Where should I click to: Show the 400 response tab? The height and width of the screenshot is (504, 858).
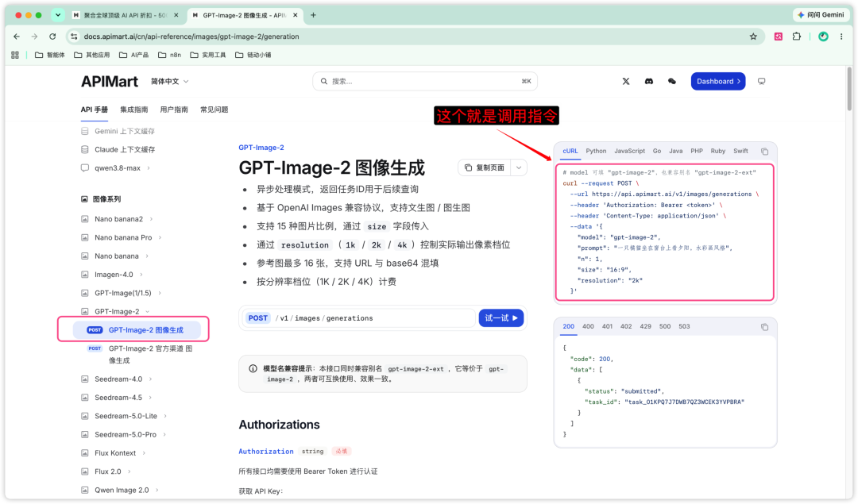588,327
